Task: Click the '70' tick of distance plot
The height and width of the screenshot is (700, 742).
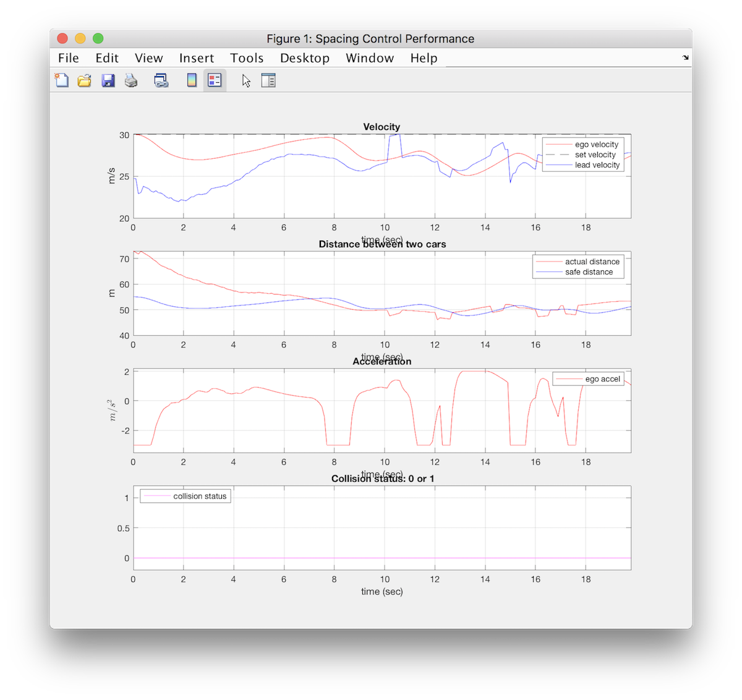Action: (x=125, y=259)
